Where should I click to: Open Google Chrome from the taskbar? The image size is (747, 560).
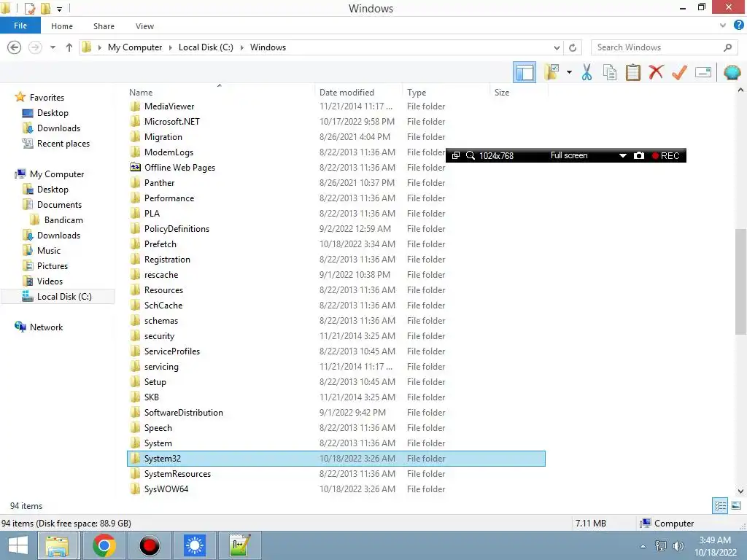point(104,545)
